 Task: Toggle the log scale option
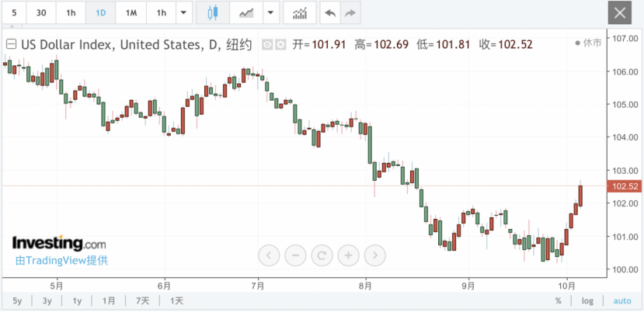pyautogui.click(x=587, y=300)
